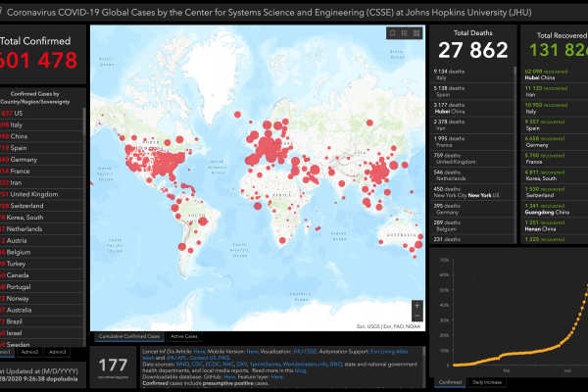Image resolution: width=588 pixels, height=392 pixels.
Task: Select the Admin3 tab under country list
Action: tap(58, 350)
